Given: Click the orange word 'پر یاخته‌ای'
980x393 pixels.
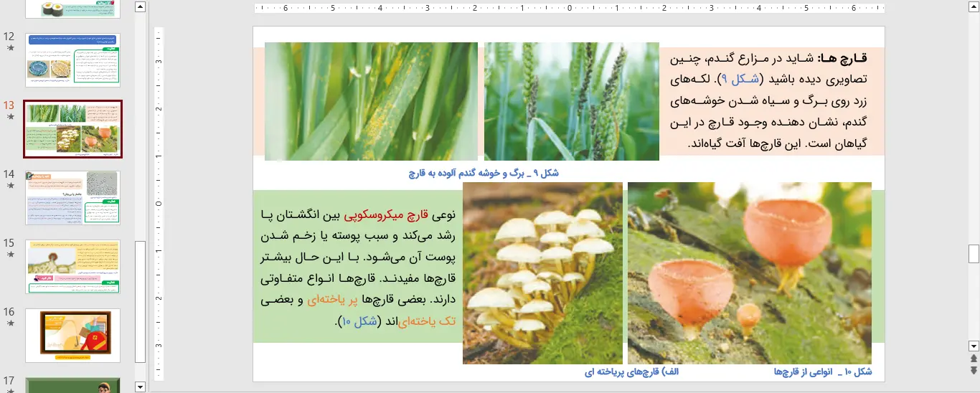Looking at the screenshot, I should coord(332,300).
